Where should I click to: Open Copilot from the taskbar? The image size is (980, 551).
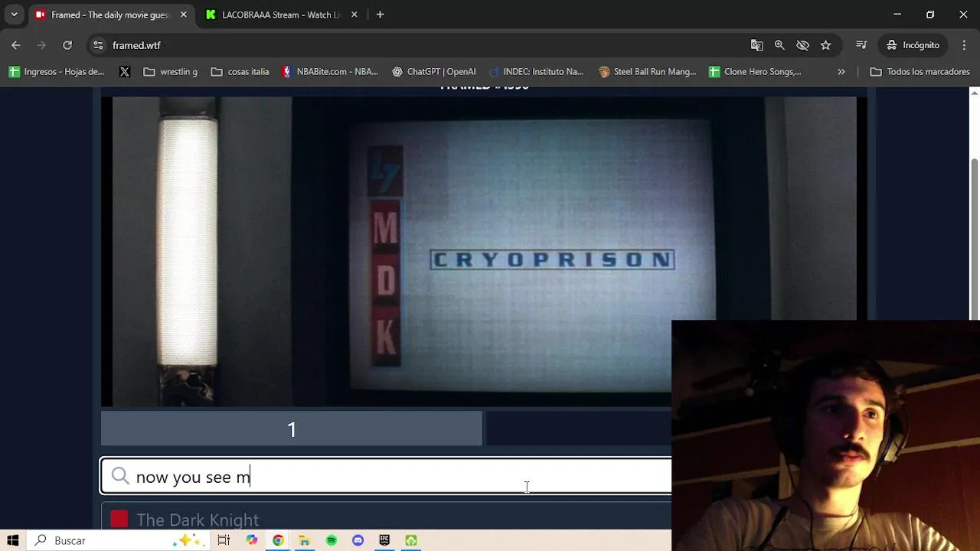click(x=252, y=540)
